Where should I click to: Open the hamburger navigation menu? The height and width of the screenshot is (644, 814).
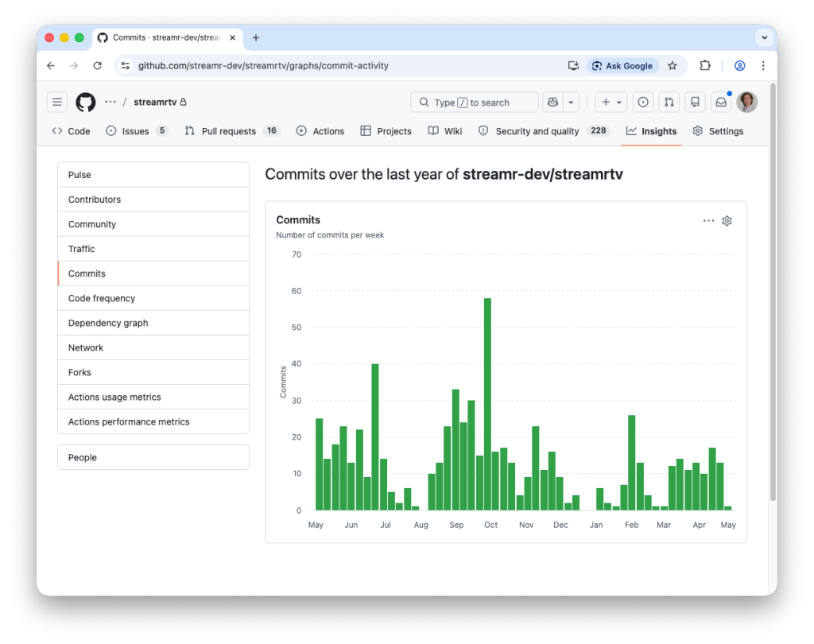[x=57, y=103]
